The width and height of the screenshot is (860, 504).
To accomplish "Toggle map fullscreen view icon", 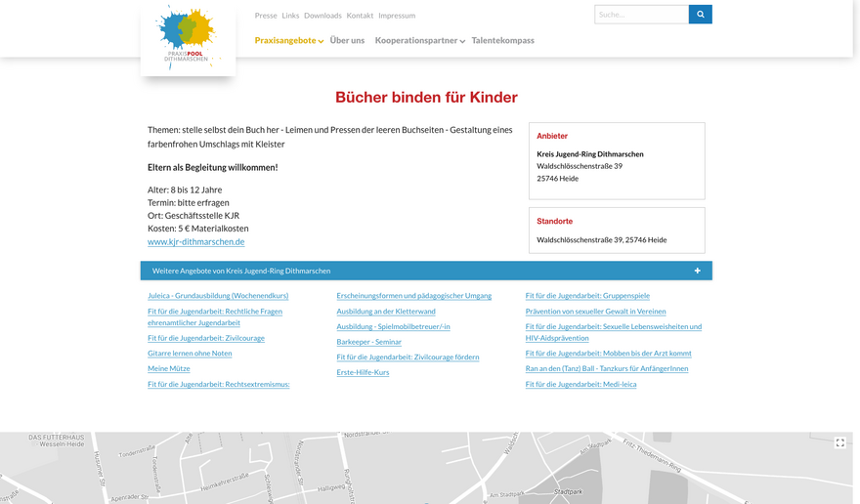I will pos(839,442).
